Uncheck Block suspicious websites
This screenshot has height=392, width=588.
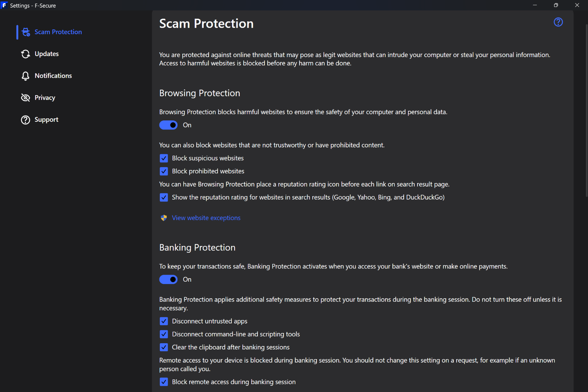(x=164, y=158)
